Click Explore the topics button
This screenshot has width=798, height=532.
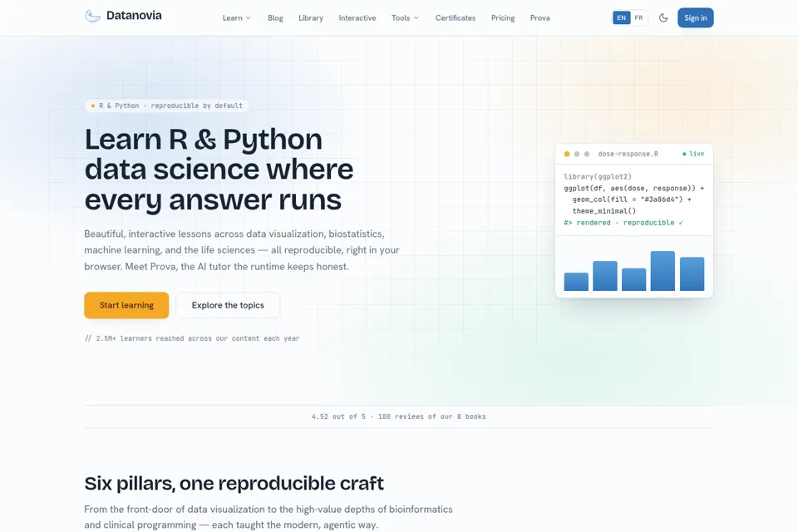click(x=228, y=305)
